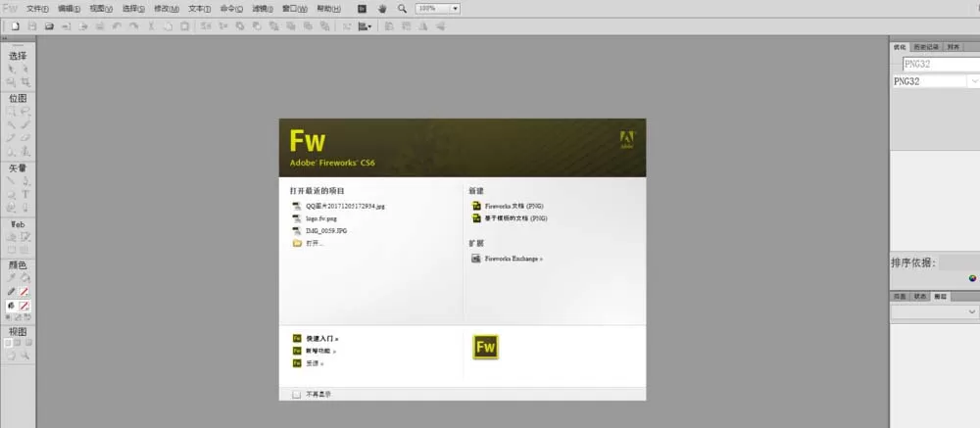Switch to Full Screen with Menus mode
The width and height of the screenshot is (980, 428).
coord(18,343)
